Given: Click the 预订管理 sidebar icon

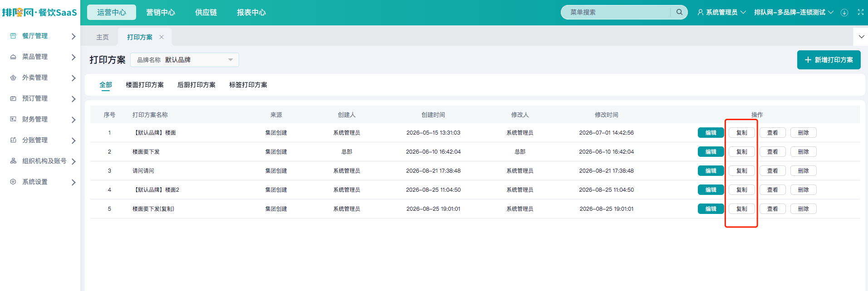Looking at the screenshot, I should 13,98.
